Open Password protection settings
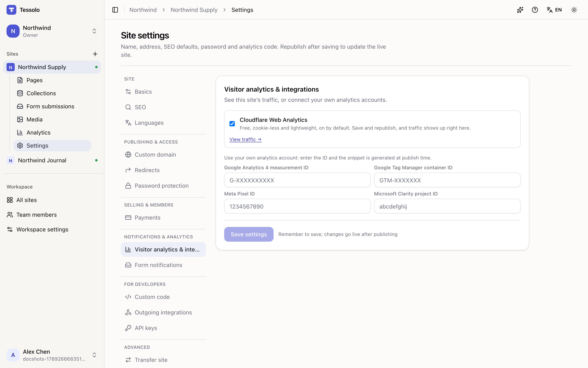Screen dimensions: 588x368 coord(163,186)
